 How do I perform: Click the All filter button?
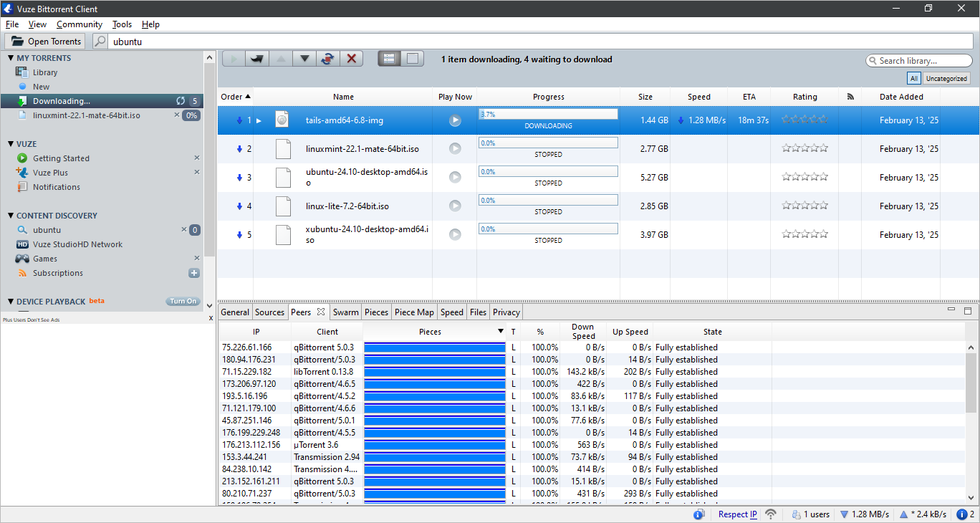[914, 79]
